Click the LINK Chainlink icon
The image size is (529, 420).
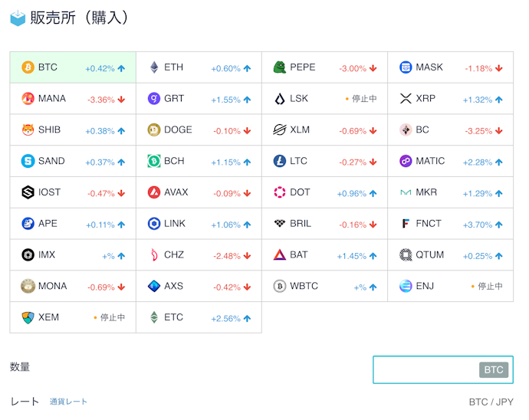coord(154,224)
